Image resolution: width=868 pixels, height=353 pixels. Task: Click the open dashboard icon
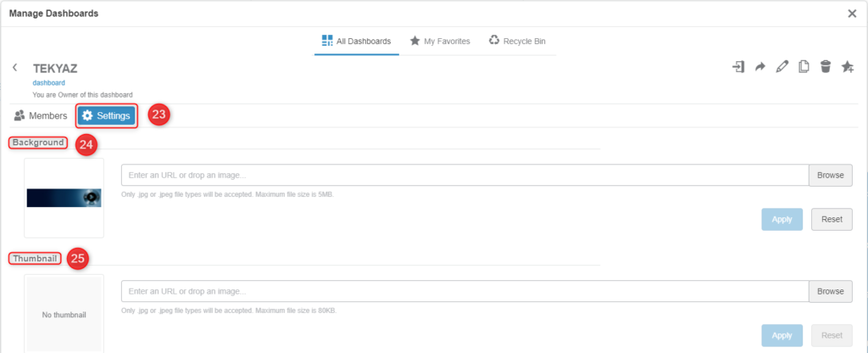pos(738,67)
